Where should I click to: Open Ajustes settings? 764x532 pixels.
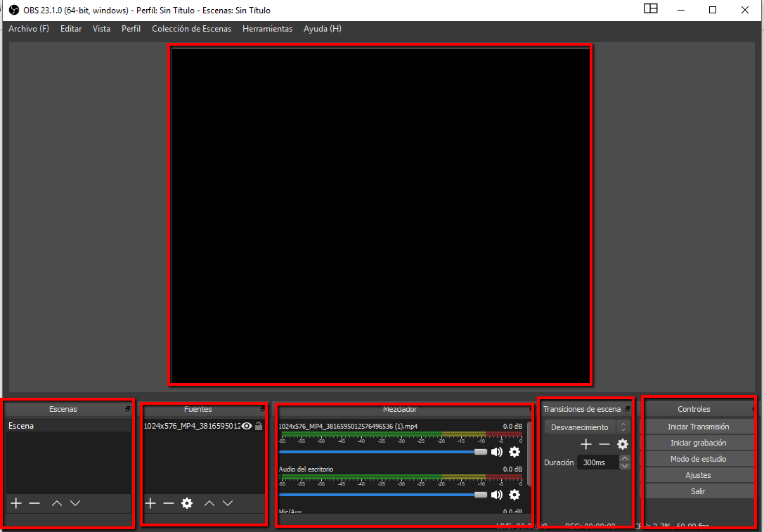coord(698,475)
